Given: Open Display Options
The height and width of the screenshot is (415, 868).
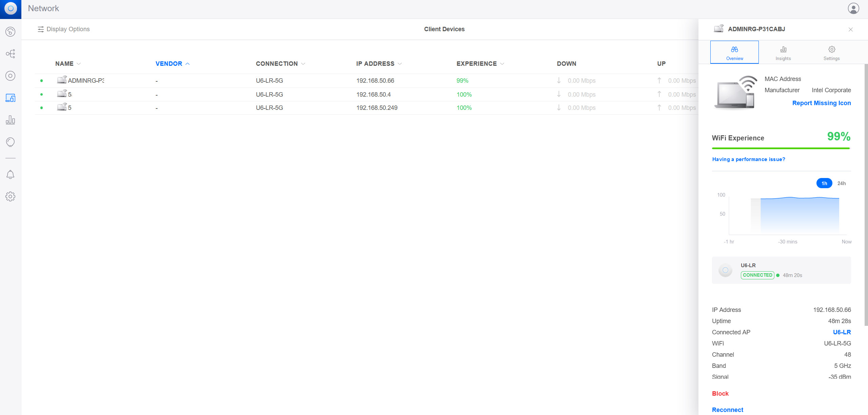Looking at the screenshot, I should (x=64, y=29).
